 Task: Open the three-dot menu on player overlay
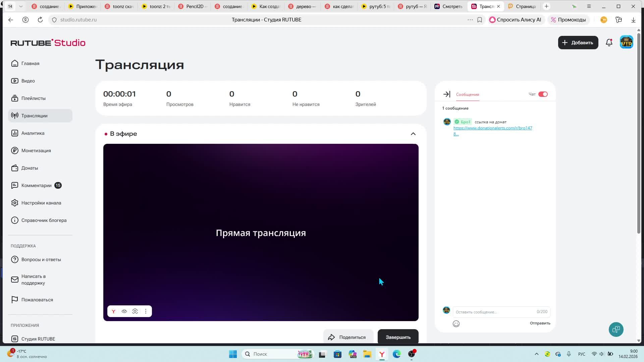(x=146, y=311)
